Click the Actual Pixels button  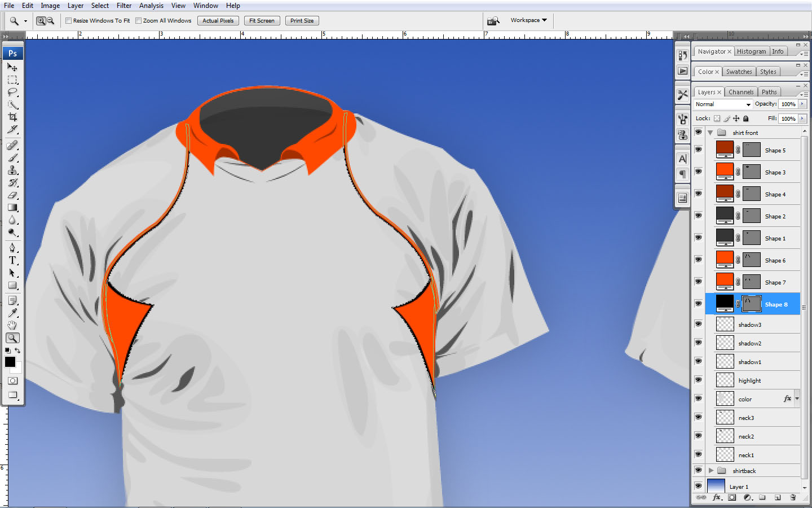[x=218, y=20]
